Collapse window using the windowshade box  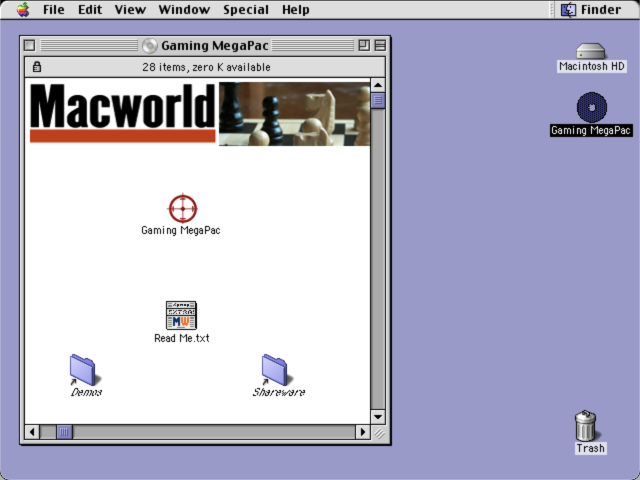380,45
